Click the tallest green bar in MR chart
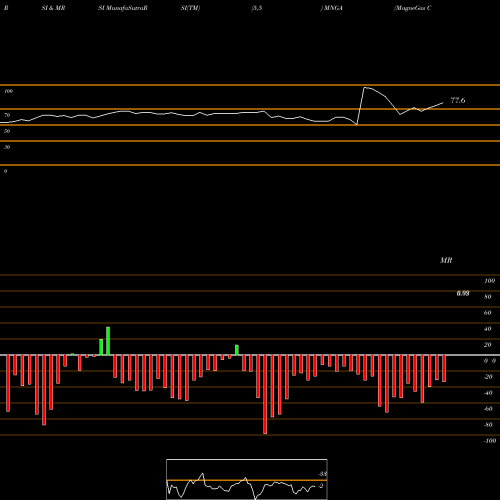The height and width of the screenshot is (500, 500). coord(108,341)
